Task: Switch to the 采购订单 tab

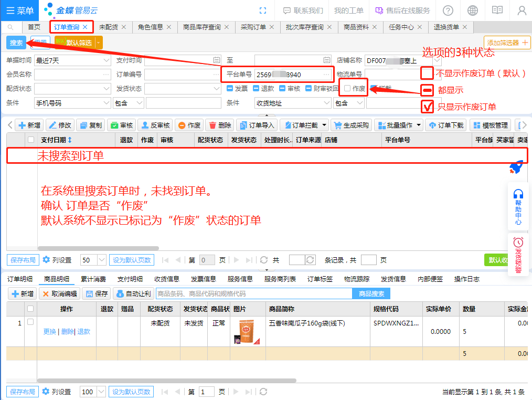Action: [253, 27]
